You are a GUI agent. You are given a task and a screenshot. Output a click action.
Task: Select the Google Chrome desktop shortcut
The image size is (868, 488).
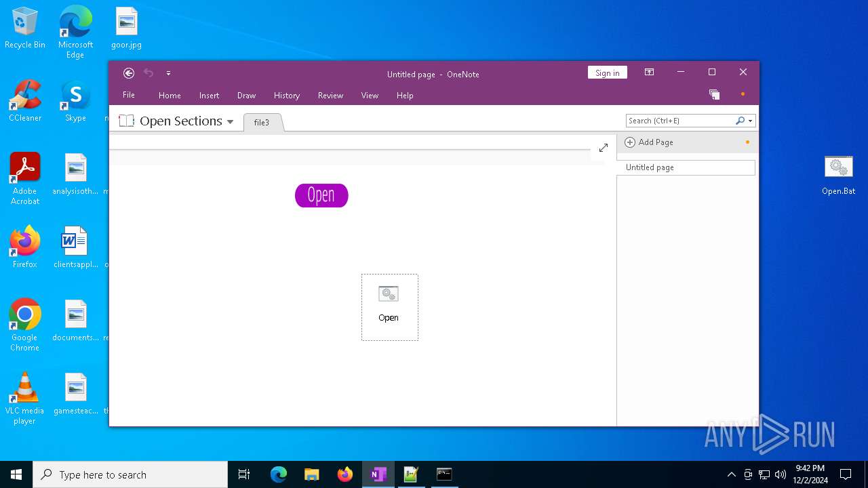(x=25, y=325)
